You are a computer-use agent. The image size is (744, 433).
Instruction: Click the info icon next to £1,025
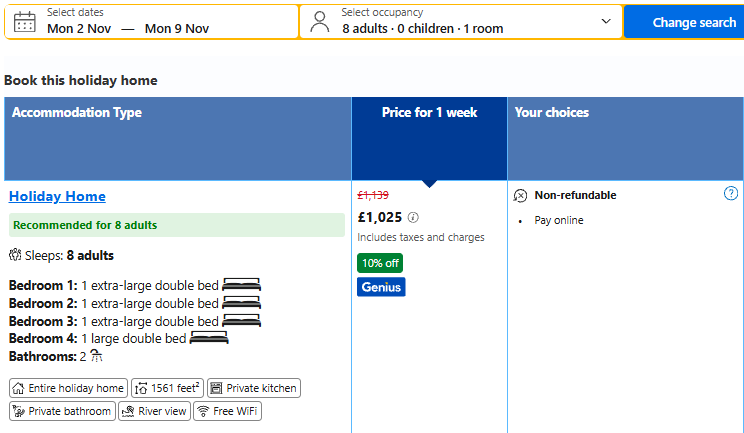pos(413,218)
